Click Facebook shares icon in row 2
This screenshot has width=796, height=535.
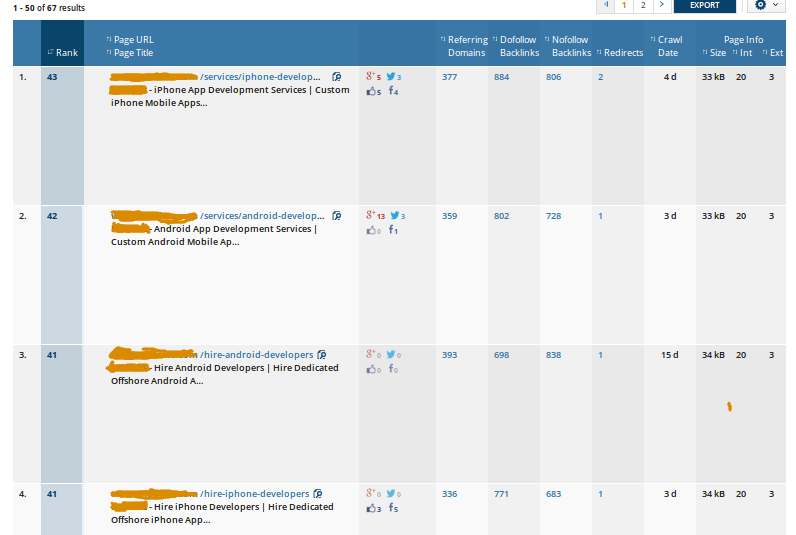[391, 229]
